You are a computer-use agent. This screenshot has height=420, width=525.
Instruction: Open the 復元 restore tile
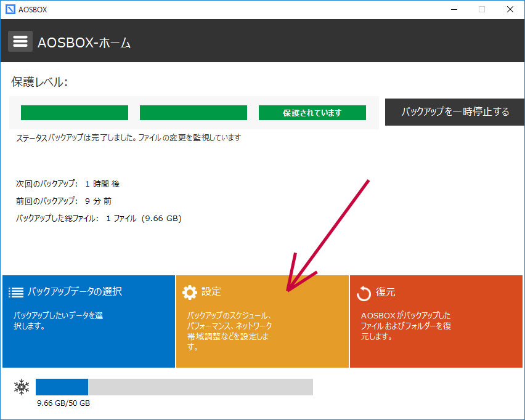(x=436, y=321)
